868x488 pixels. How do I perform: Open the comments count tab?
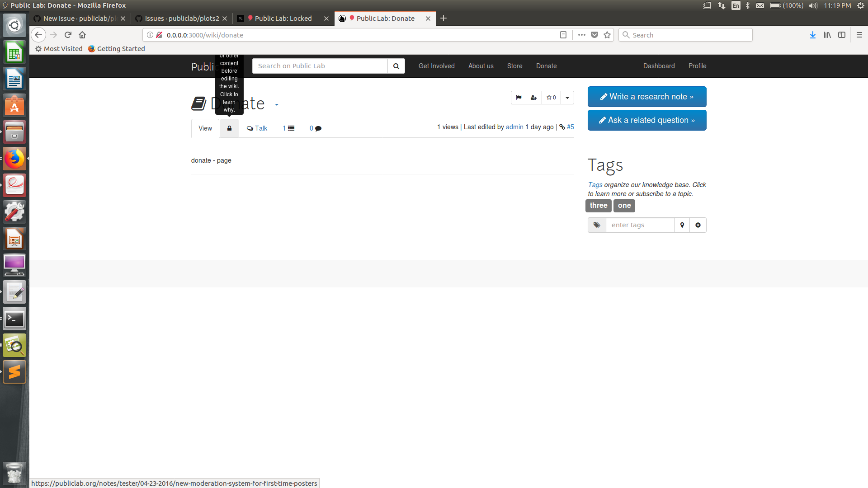315,128
